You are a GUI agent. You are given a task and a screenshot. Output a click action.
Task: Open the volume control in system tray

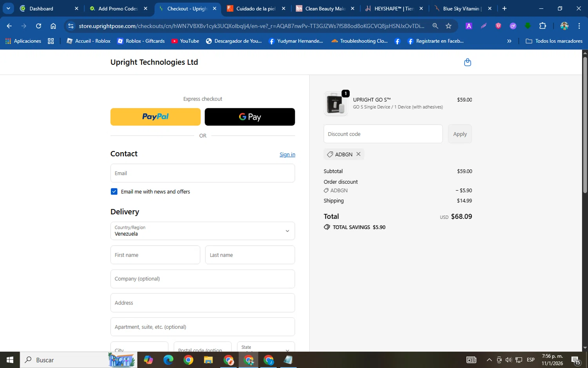point(508,360)
